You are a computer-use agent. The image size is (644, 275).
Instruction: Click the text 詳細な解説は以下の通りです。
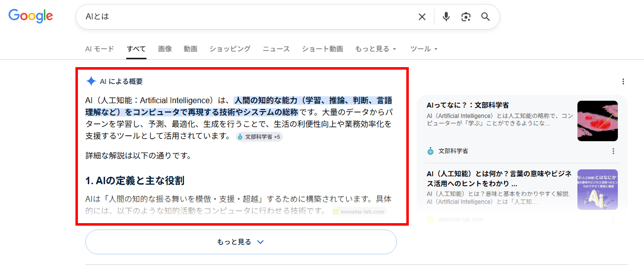[x=139, y=156]
